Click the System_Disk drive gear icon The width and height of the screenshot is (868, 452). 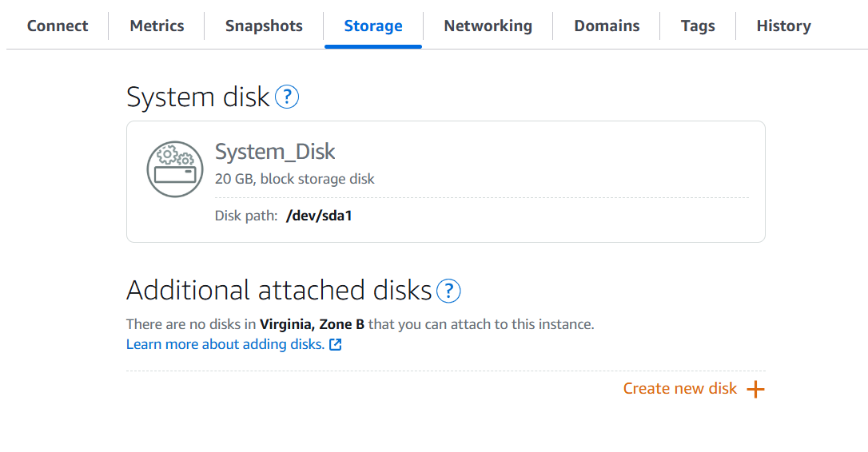pyautogui.click(x=175, y=169)
